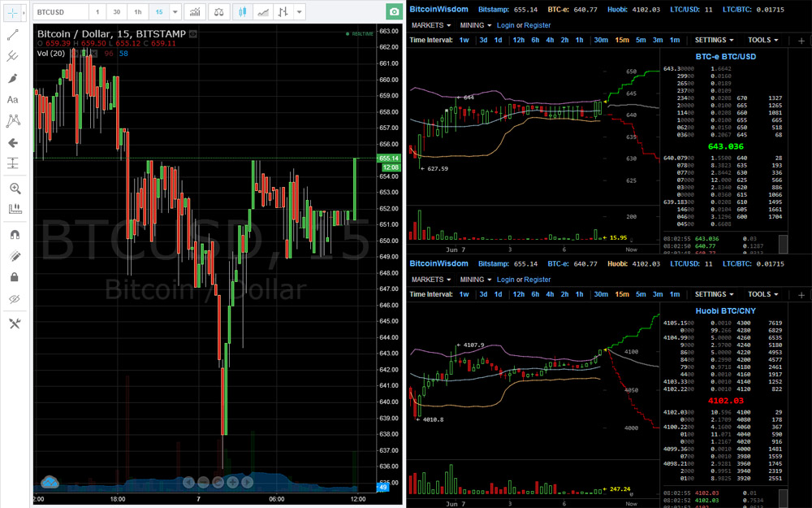Take a chart snapshot with camera button
812x508 pixels.
(394, 12)
